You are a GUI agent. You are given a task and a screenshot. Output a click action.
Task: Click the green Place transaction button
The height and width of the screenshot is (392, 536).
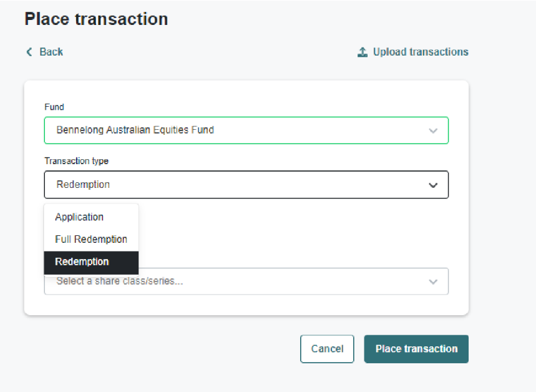point(416,349)
